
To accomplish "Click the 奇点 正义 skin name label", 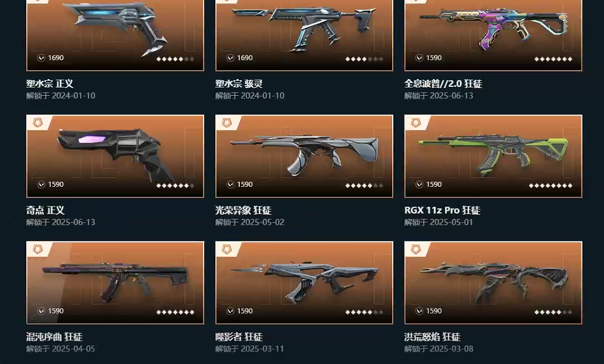I will pyautogui.click(x=45, y=211).
